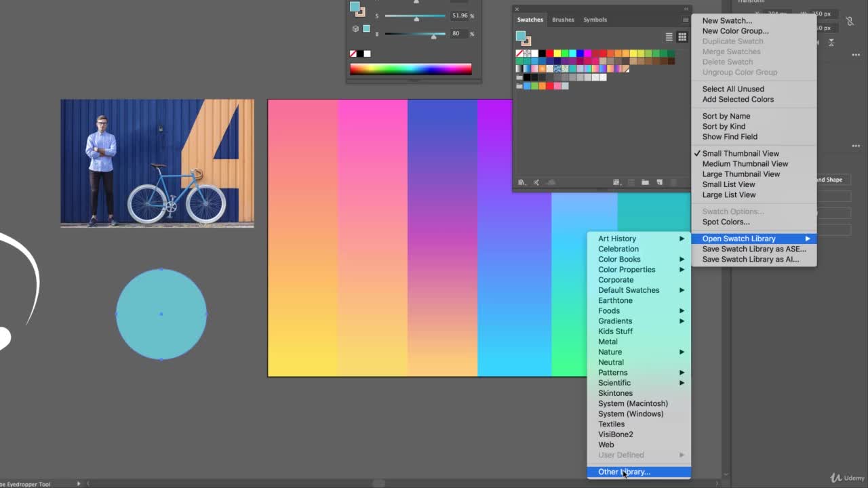Click the saturation value field 51.96
The image size is (868, 488).
460,16
